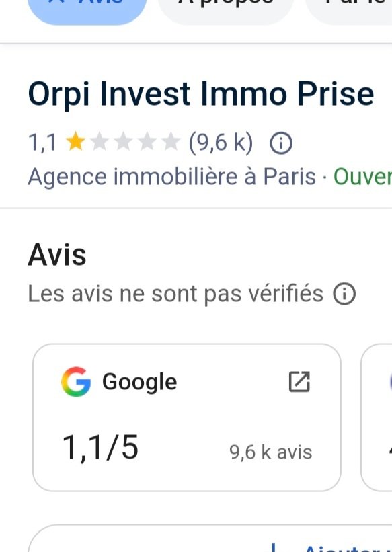This screenshot has height=552, width=392.
Task: Open the (9,6 k) reviews count link
Action: point(221,143)
